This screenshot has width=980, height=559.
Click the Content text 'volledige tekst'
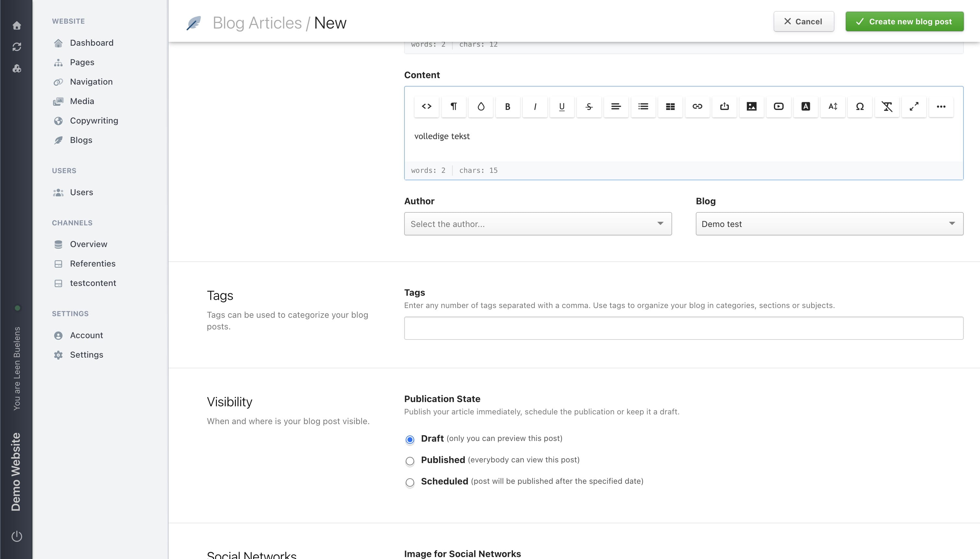pyautogui.click(x=442, y=136)
